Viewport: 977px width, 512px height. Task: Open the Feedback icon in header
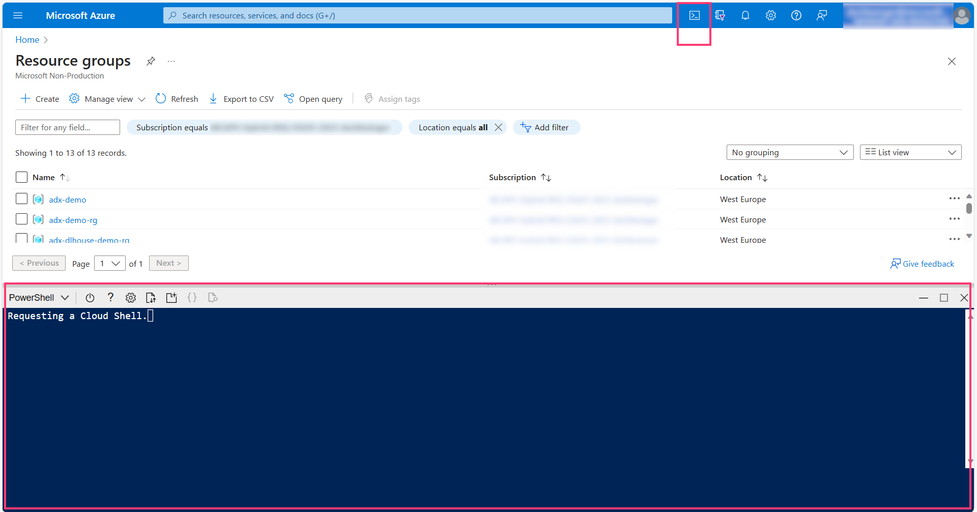coord(822,16)
